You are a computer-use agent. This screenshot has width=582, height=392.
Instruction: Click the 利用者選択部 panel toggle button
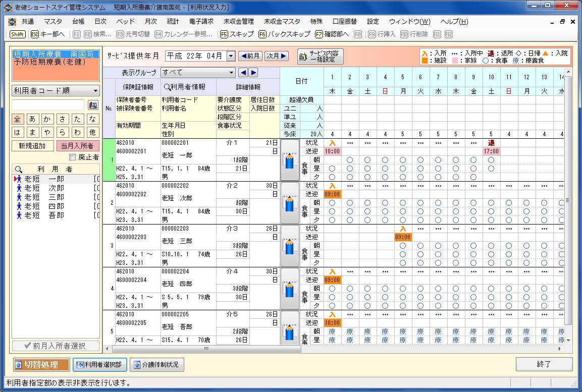click(99, 364)
